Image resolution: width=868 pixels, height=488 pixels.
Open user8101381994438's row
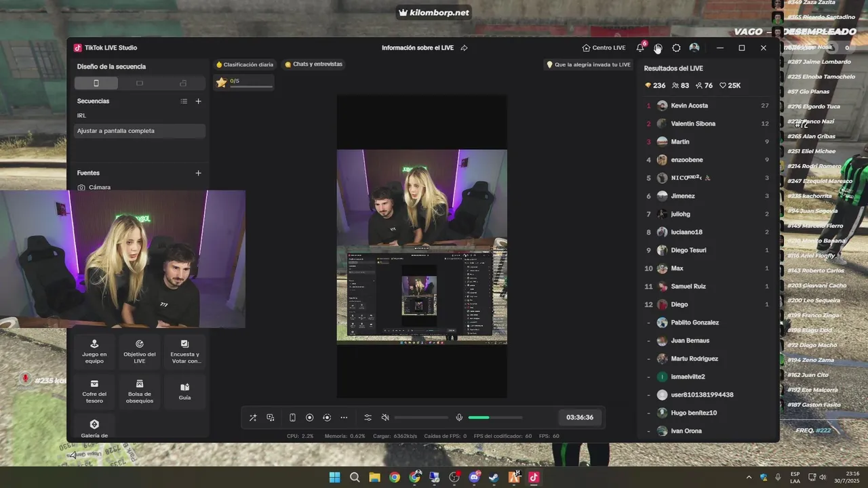pos(706,394)
